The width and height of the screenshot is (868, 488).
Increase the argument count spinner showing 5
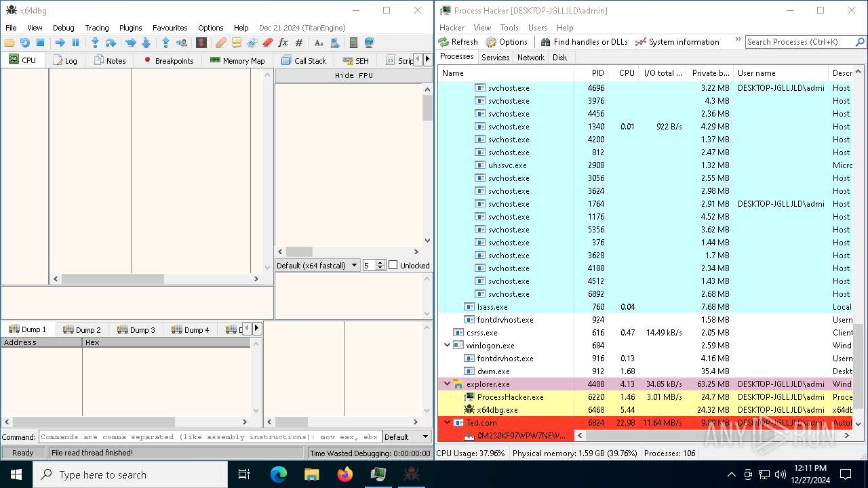pos(380,263)
